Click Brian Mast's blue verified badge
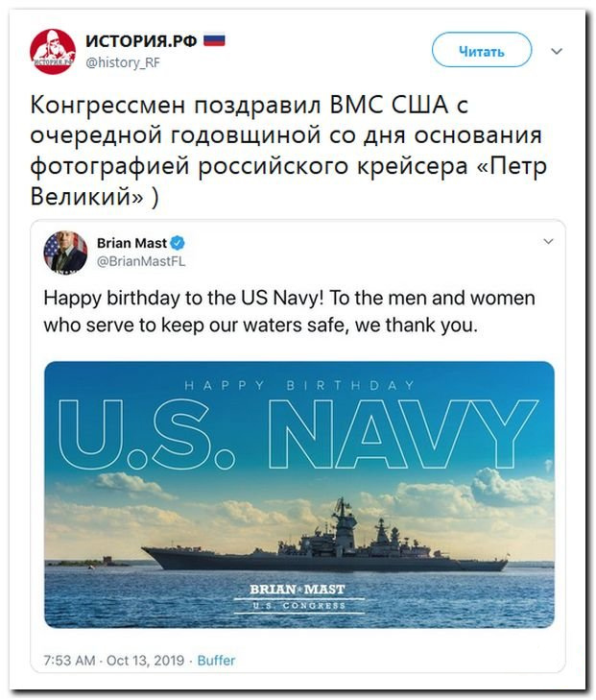The width and height of the screenshot is (596, 700). click(x=178, y=243)
